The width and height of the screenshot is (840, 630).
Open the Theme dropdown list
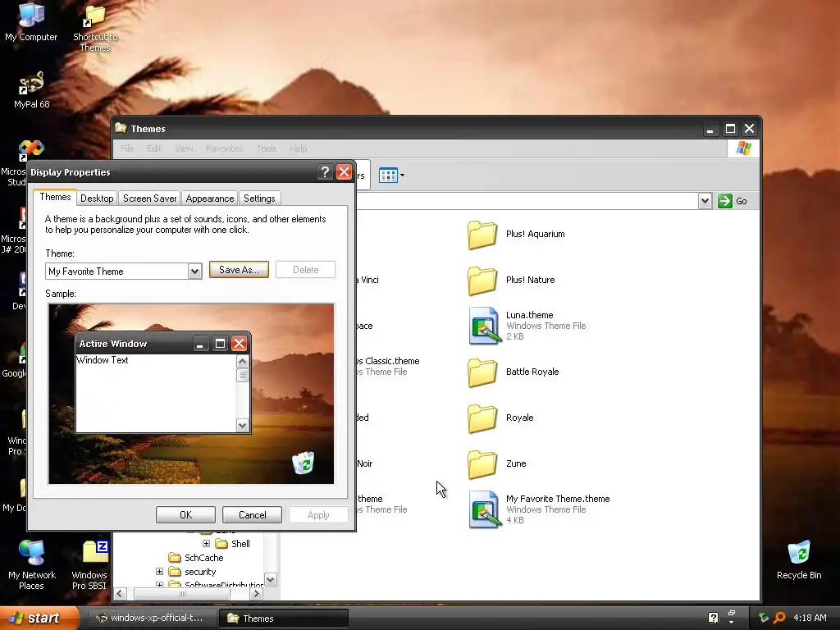(194, 272)
